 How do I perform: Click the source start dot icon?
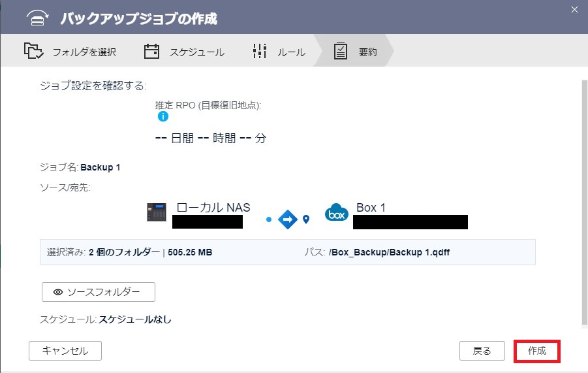pyautogui.click(x=268, y=219)
